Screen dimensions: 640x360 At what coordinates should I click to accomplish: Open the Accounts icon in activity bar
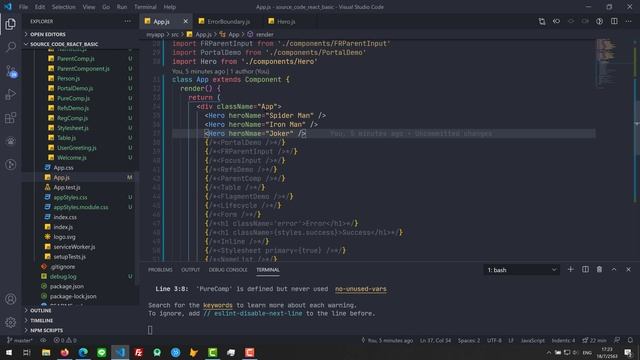tap(11, 299)
